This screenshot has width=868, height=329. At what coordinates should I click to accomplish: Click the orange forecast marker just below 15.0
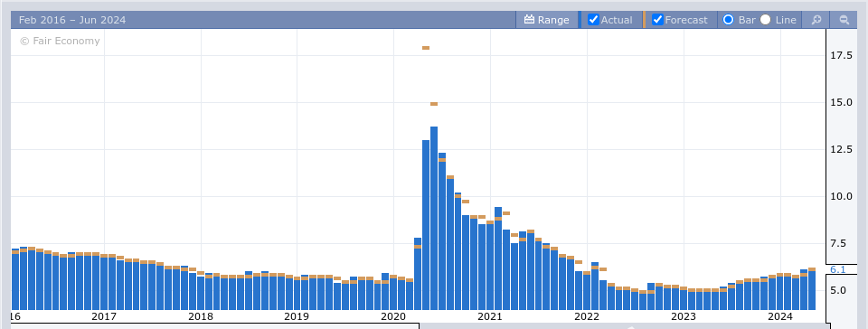pyautogui.click(x=434, y=104)
